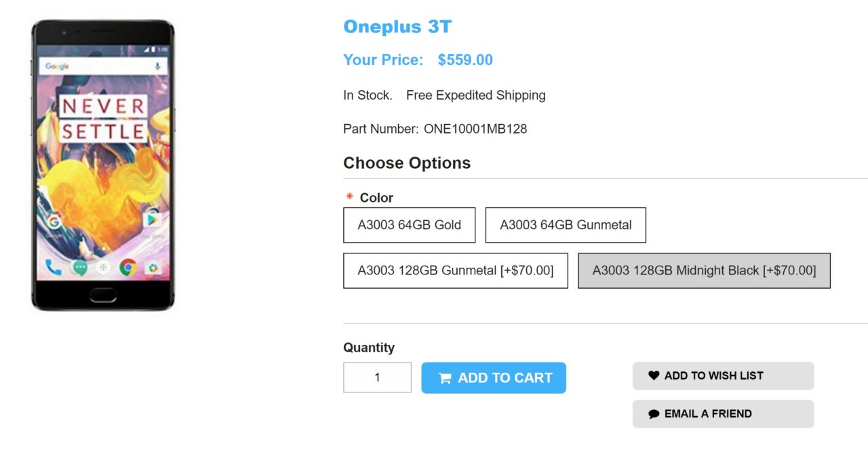This screenshot has width=868, height=450.
Task: Click the Oneplus 3T product title
Action: (397, 27)
